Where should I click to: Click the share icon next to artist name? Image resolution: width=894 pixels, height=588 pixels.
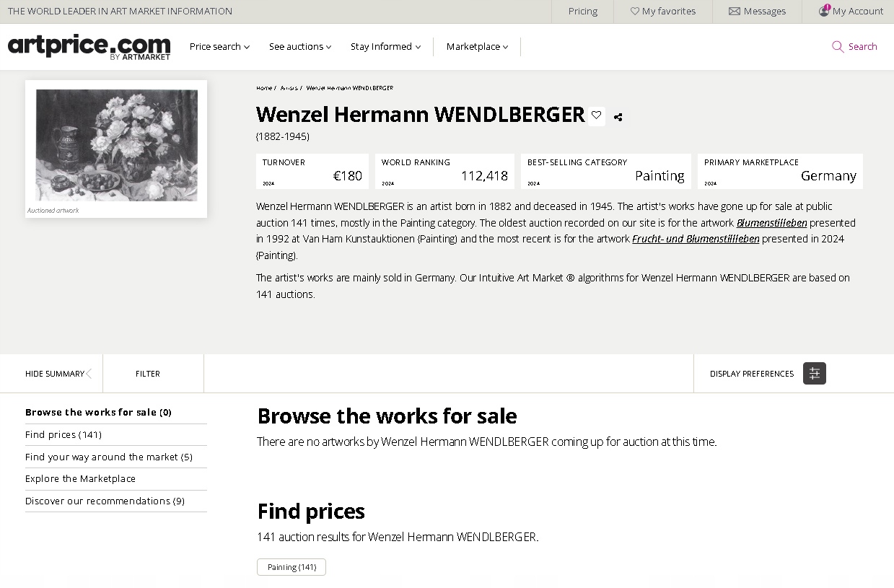coord(618,117)
